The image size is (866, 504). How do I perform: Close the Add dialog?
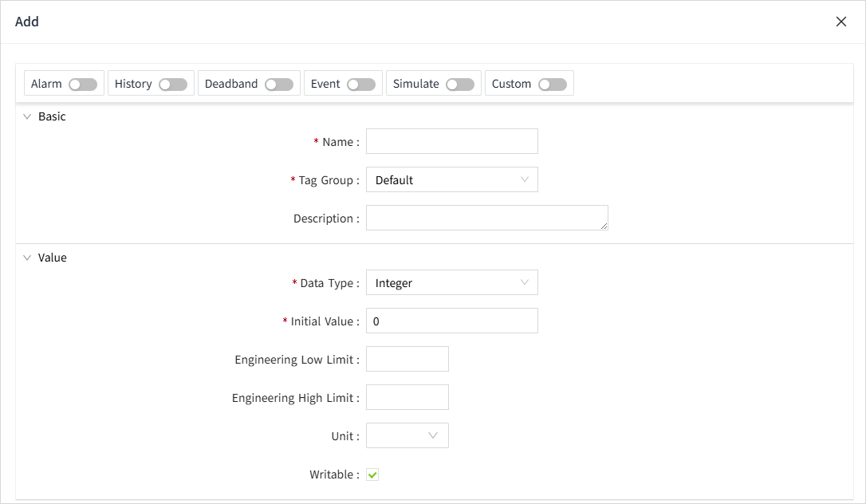[x=841, y=22]
